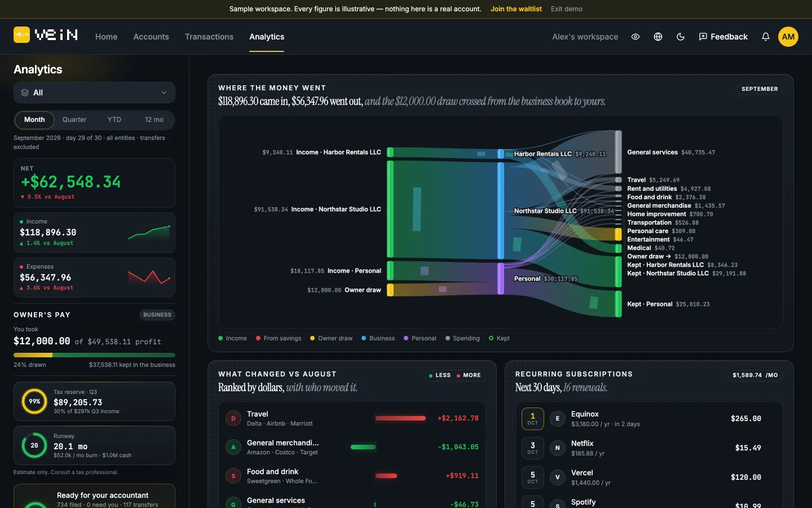Image resolution: width=812 pixels, height=508 pixels.
Task: Select the YTD period option
Action: (x=114, y=120)
